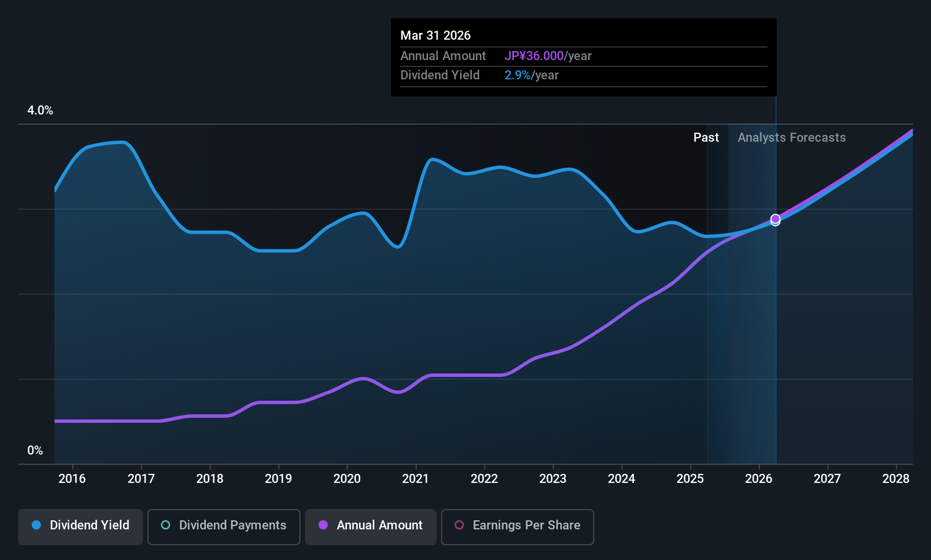Click the blue Dividend Yield legend dot

pyautogui.click(x=36, y=525)
